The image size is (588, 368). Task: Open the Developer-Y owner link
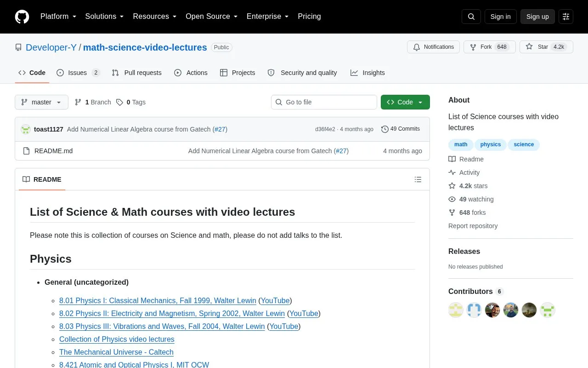click(51, 47)
